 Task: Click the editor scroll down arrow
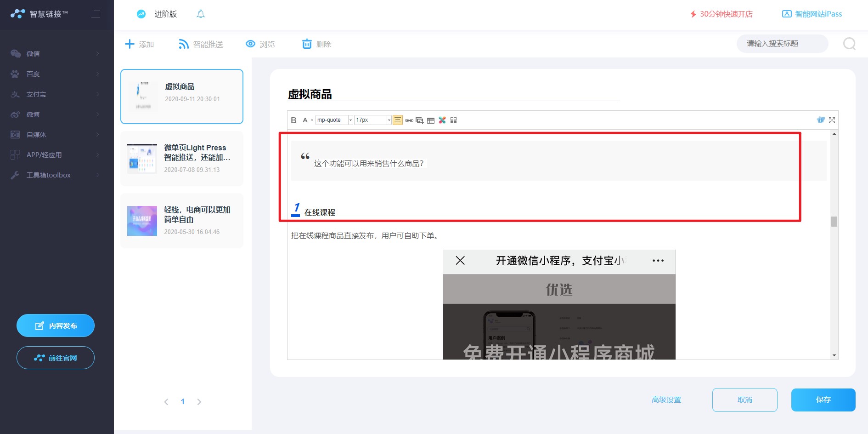point(834,355)
